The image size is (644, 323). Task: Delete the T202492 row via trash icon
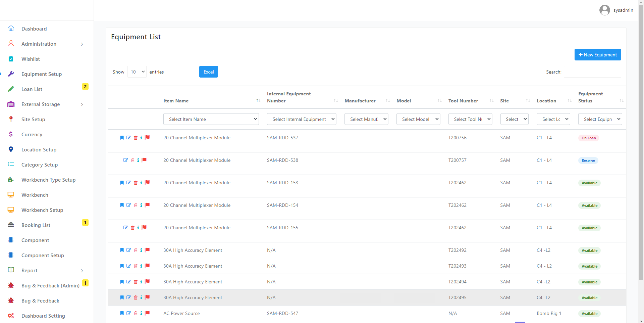(136, 250)
